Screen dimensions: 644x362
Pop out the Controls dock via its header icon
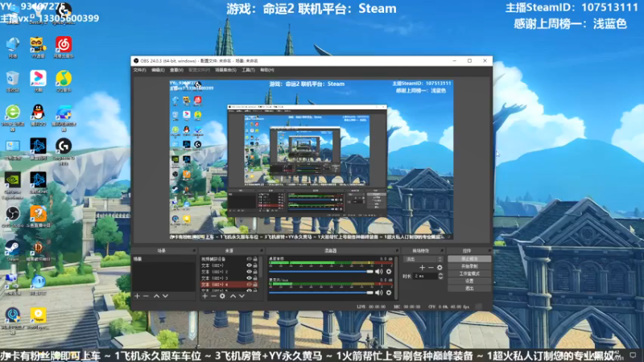click(489, 250)
